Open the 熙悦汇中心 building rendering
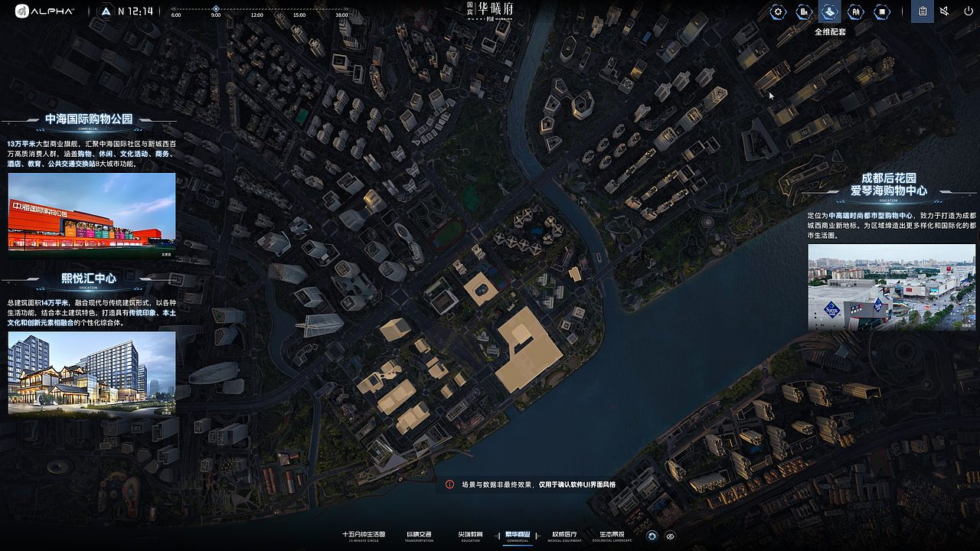Image resolution: width=980 pixels, height=551 pixels. click(x=92, y=373)
